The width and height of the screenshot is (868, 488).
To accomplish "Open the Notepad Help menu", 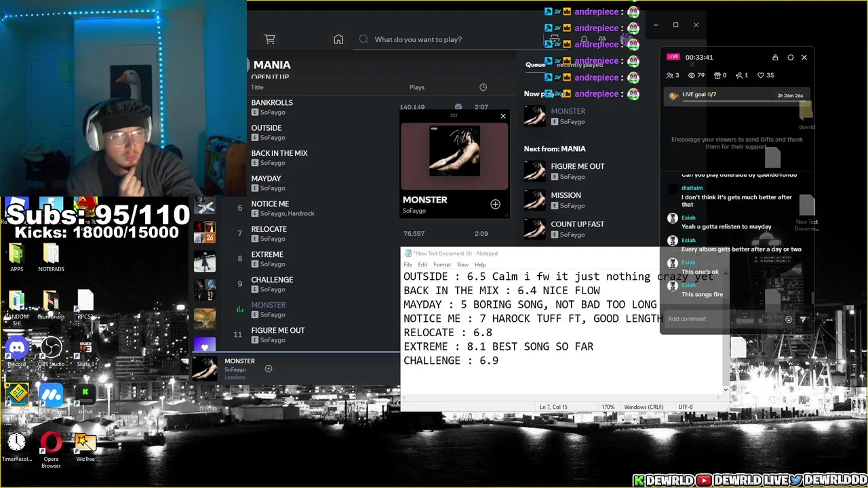I will [x=480, y=265].
